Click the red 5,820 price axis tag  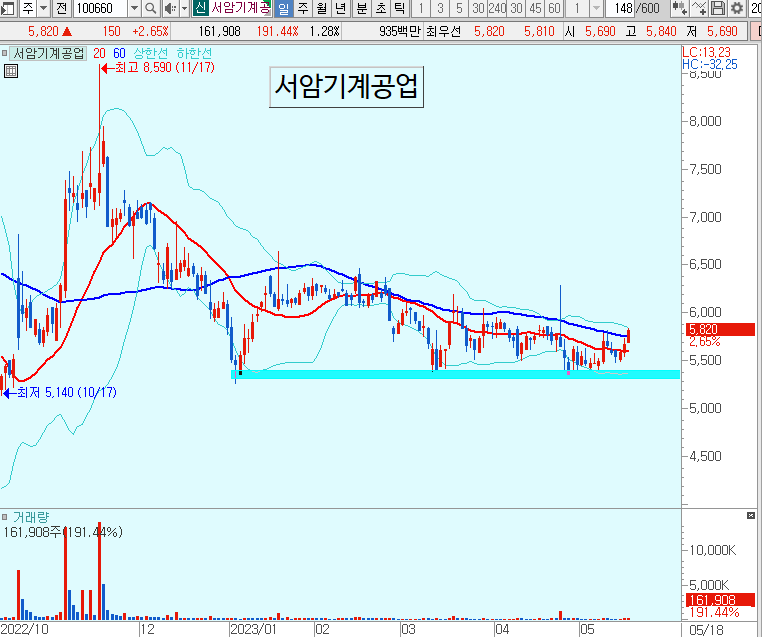[720, 329]
